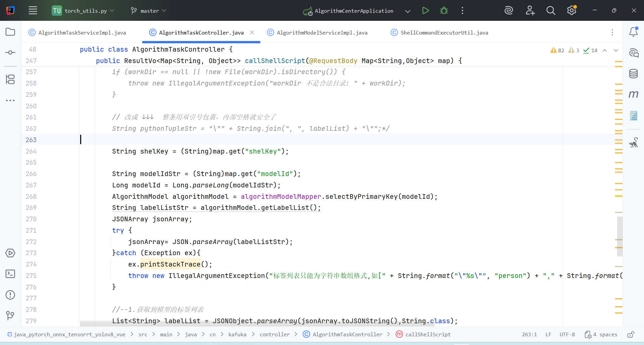644x345 pixels.
Task: Open the torch_utils.py project dropdown
Action: click(x=83, y=11)
